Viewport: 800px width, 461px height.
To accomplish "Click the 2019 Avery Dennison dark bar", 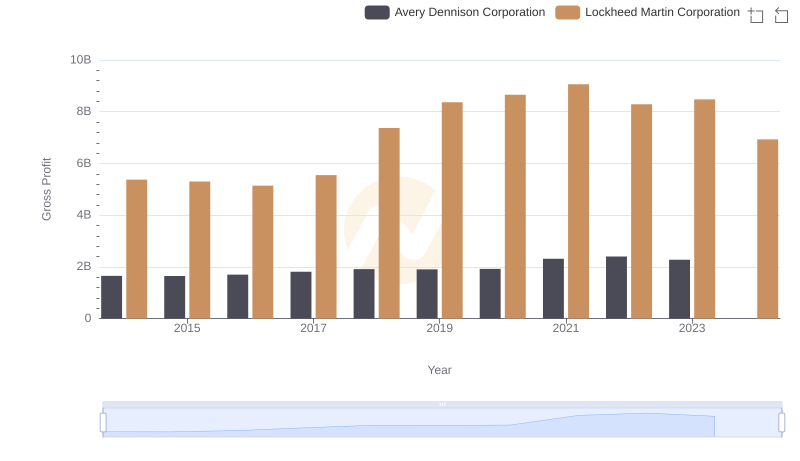I will pyautogui.click(x=427, y=294).
